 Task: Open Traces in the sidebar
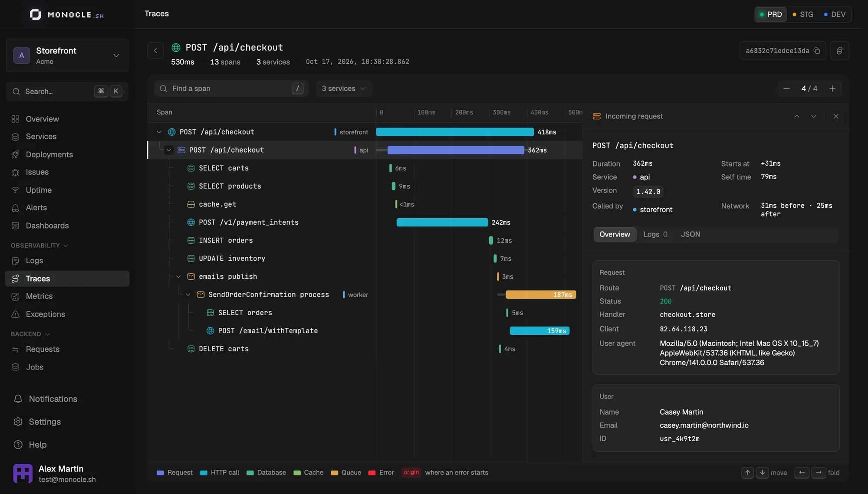coord(67,278)
